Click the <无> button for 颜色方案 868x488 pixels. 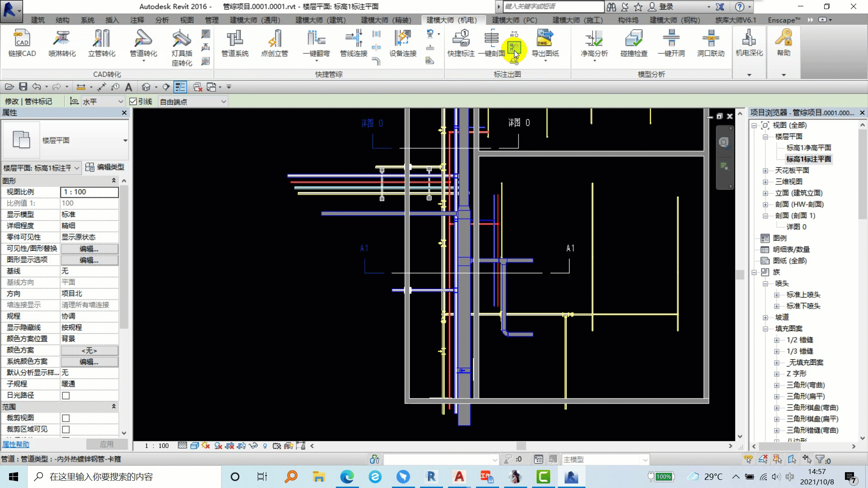coord(89,351)
